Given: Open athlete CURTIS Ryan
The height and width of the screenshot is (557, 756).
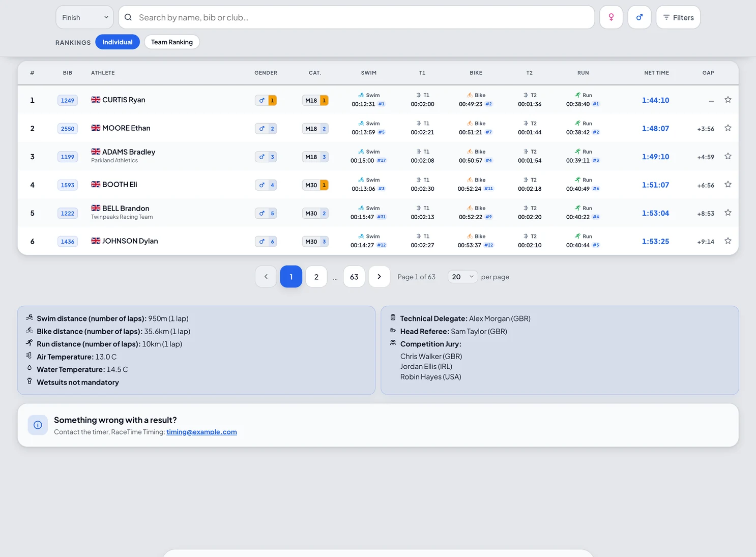Looking at the screenshot, I should pos(124,100).
